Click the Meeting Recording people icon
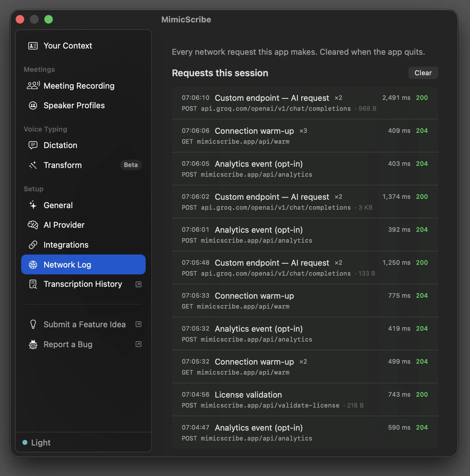The width and height of the screenshot is (470, 476). tap(33, 86)
